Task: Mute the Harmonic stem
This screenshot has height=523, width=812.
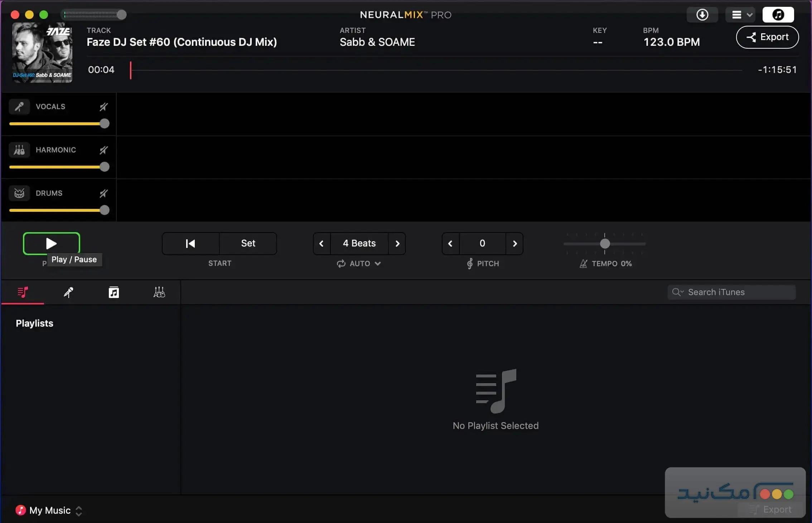Action: click(103, 150)
